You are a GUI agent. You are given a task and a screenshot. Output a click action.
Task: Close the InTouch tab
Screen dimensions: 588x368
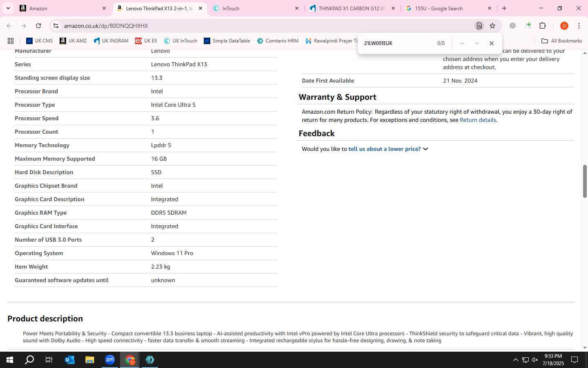(x=297, y=8)
